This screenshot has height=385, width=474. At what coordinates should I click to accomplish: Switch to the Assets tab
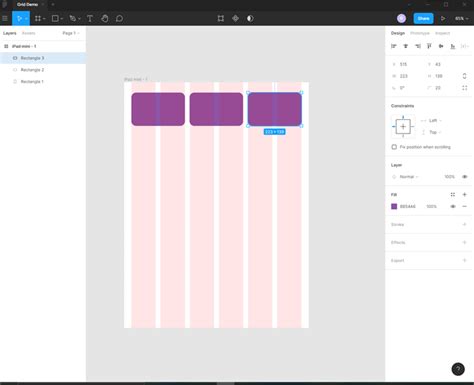click(28, 33)
